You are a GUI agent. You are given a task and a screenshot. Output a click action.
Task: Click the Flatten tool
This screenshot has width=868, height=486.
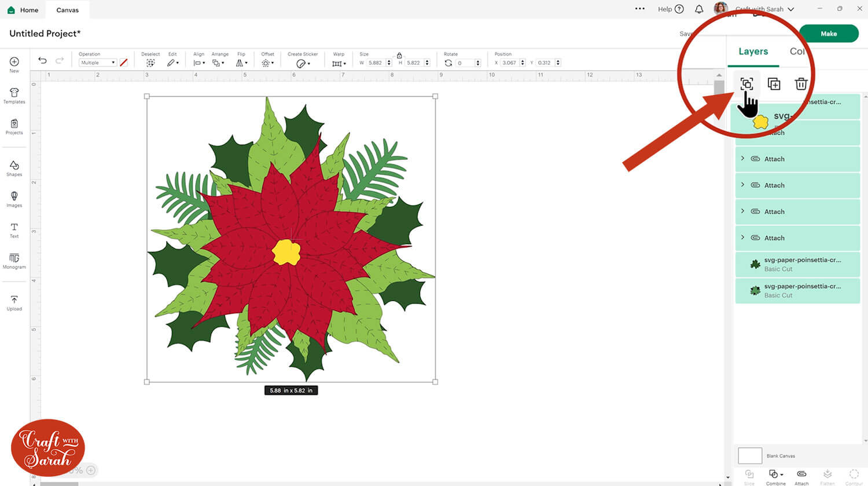tap(827, 476)
